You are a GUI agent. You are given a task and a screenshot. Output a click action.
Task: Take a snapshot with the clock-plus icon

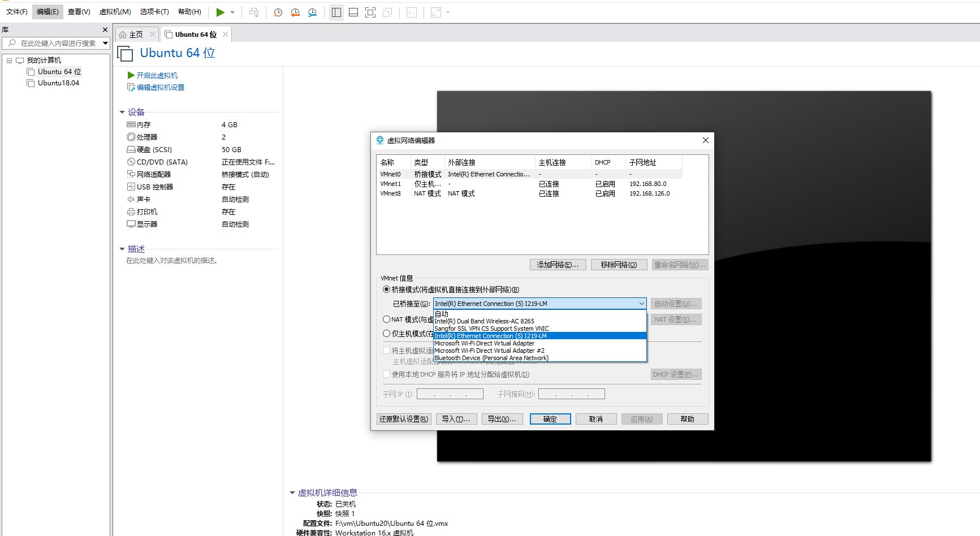coord(278,12)
